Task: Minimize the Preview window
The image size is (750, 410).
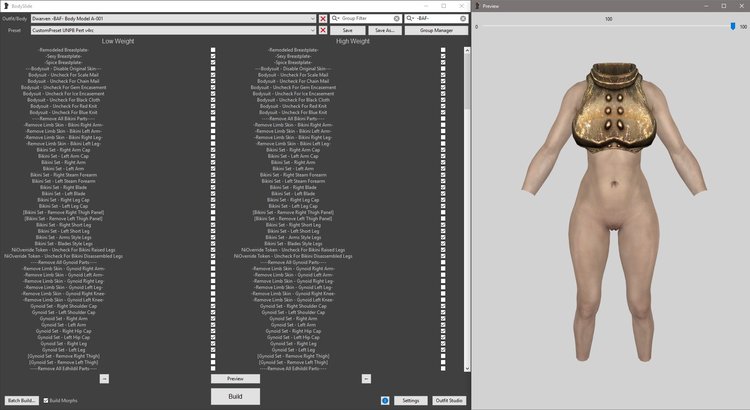Action: tap(706, 6)
